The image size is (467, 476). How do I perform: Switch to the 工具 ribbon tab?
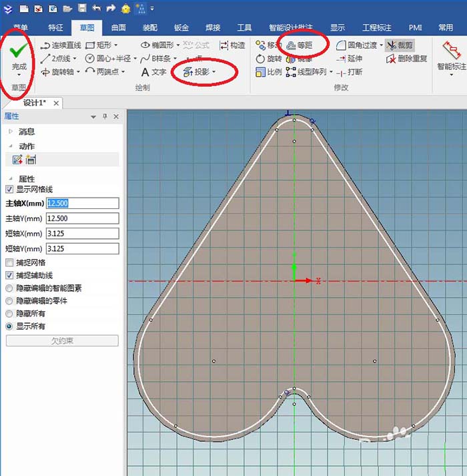(x=244, y=28)
